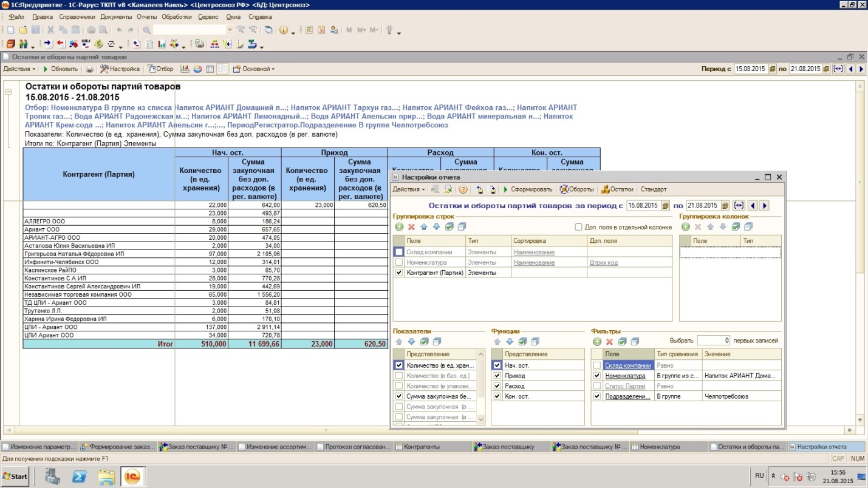Screen dimensions: 868x488
Task: Click the dollar coin icon in the second toolbar
Action: click(98, 44)
